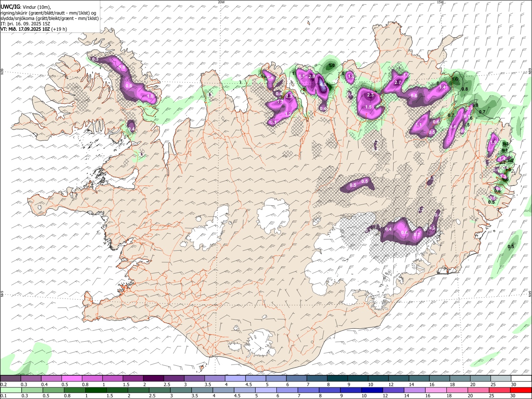This screenshot has width=532, height=399.
Task: Select the lower legend swatch labeled 9
Action: click(351, 390)
